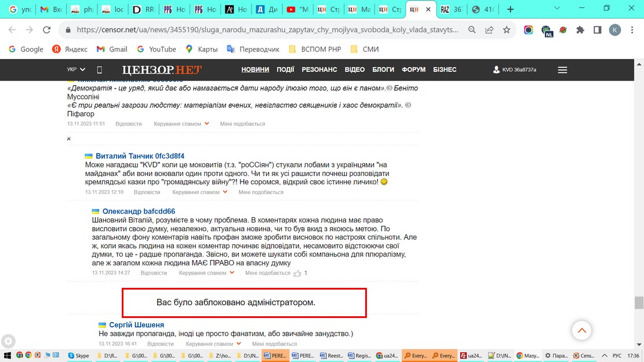The height and width of the screenshot is (362, 644).
Task: View site information via the lock icon
Action: 68,30
